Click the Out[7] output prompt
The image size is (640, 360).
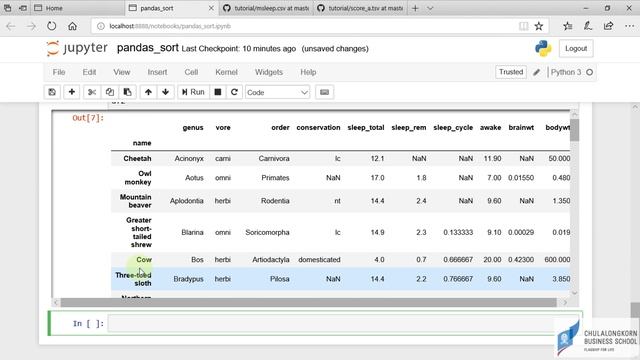(x=88, y=118)
